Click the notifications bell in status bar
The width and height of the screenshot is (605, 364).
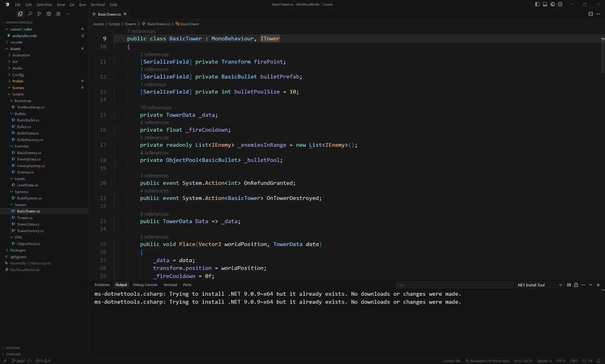coord(598,361)
